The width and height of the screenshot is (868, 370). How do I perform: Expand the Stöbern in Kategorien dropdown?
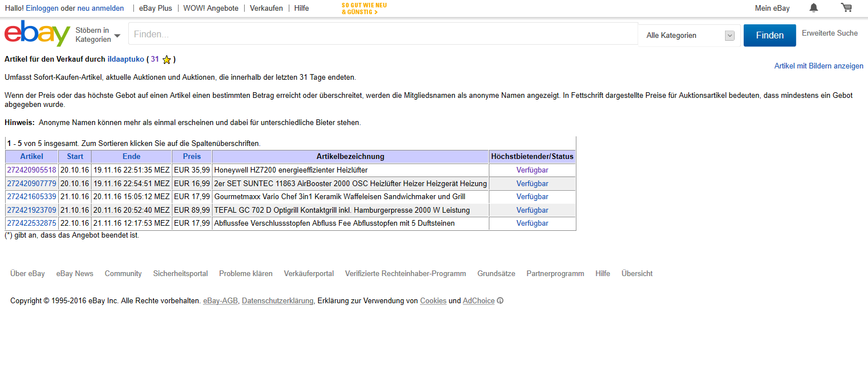point(98,35)
